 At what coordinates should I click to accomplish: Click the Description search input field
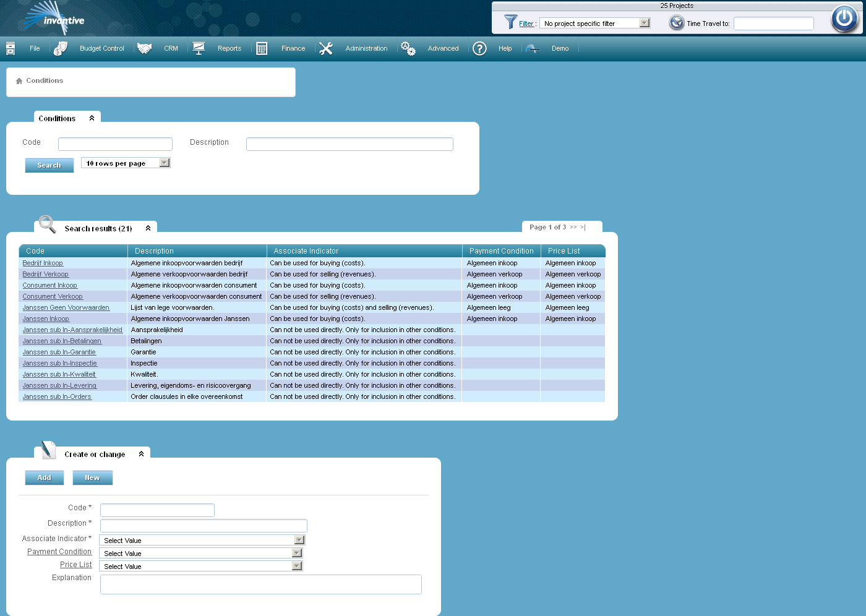pyautogui.click(x=349, y=144)
